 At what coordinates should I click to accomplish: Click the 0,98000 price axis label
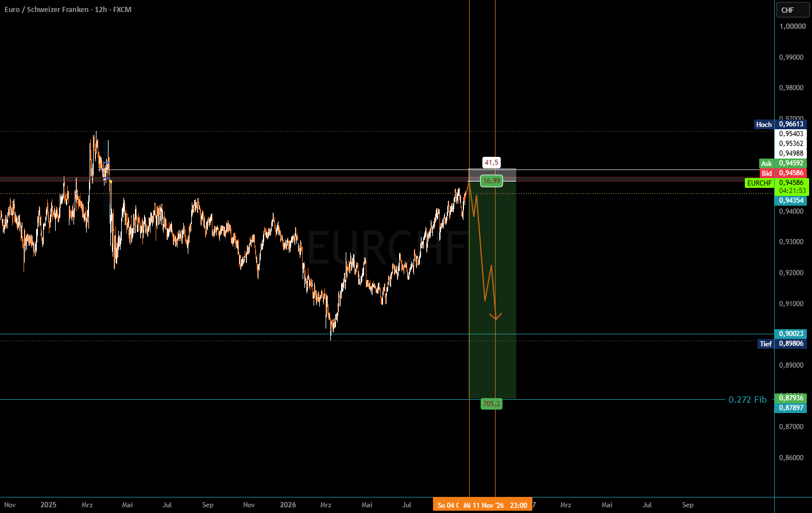(x=791, y=88)
